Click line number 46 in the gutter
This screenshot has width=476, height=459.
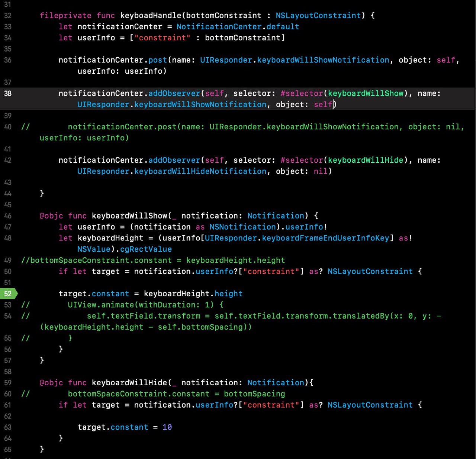[x=8, y=216]
